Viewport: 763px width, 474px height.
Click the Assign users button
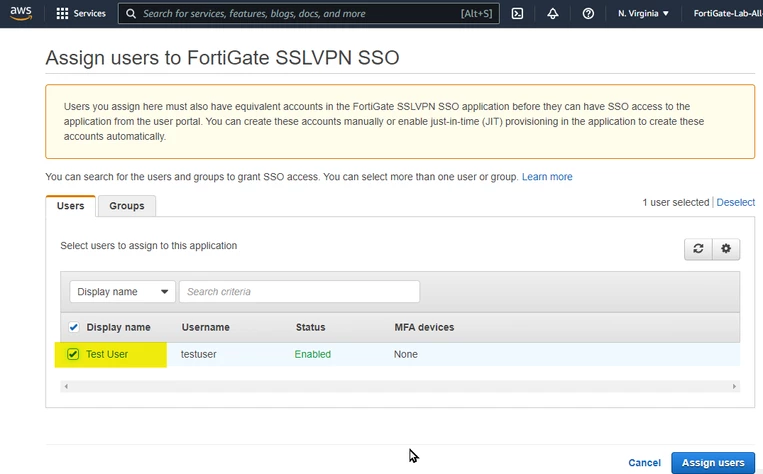(x=713, y=463)
